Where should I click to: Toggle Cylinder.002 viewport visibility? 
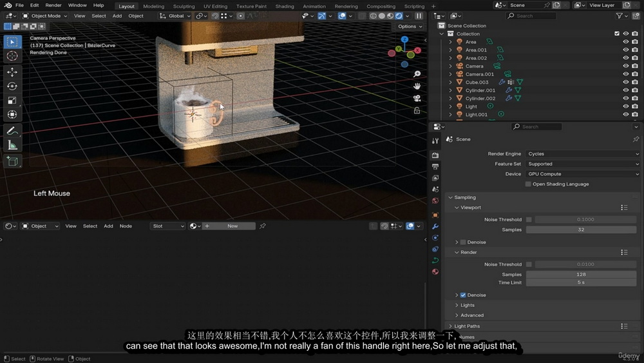625,98
